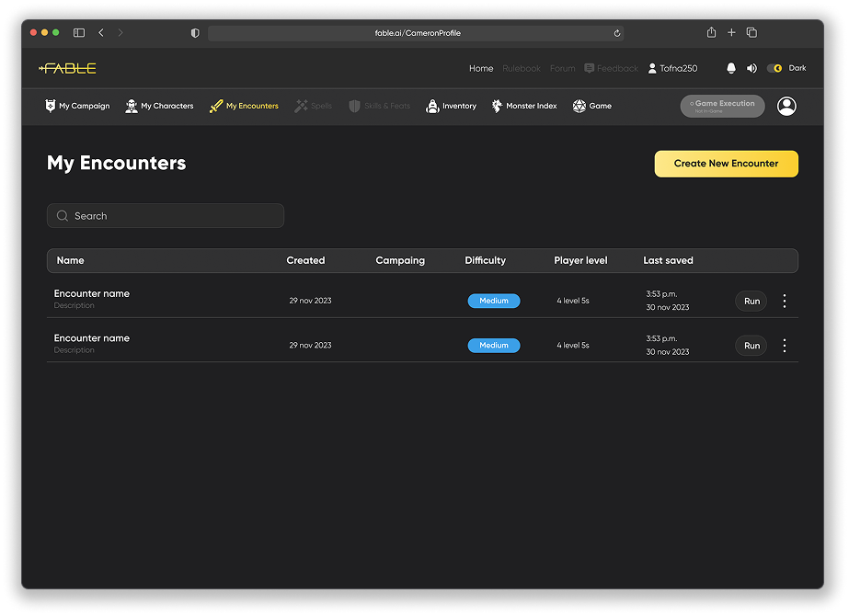Click the notification bell icon
Screen dimensions: 849x616
coord(731,68)
